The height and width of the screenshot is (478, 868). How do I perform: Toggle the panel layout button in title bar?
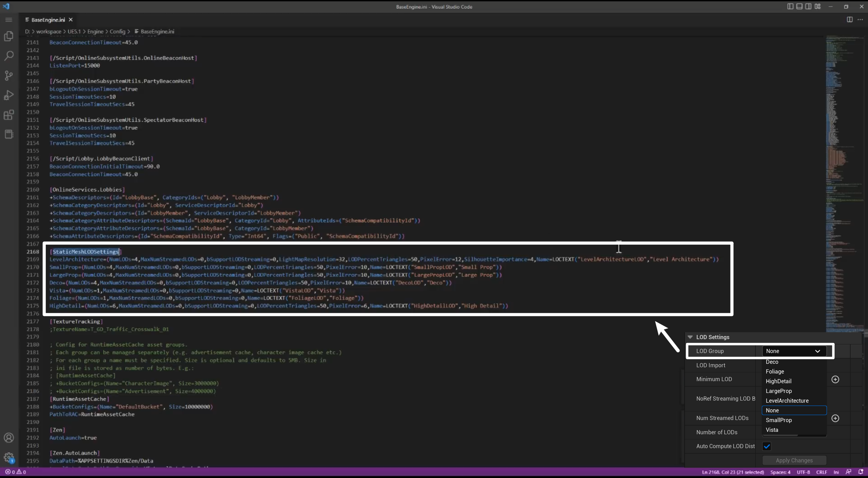(x=799, y=7)
